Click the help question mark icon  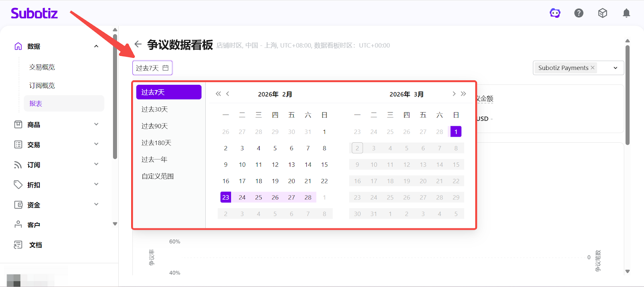579,13
